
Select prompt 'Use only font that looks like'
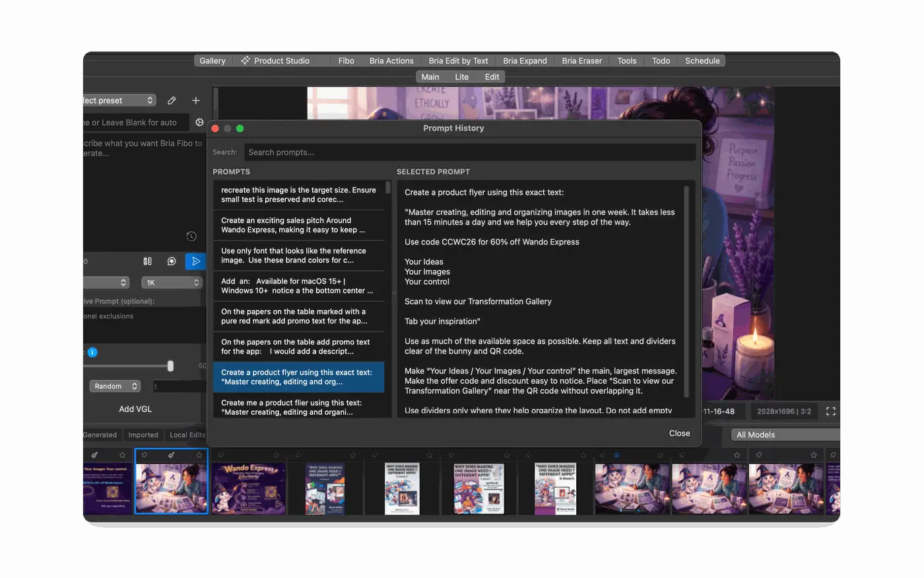299,256
